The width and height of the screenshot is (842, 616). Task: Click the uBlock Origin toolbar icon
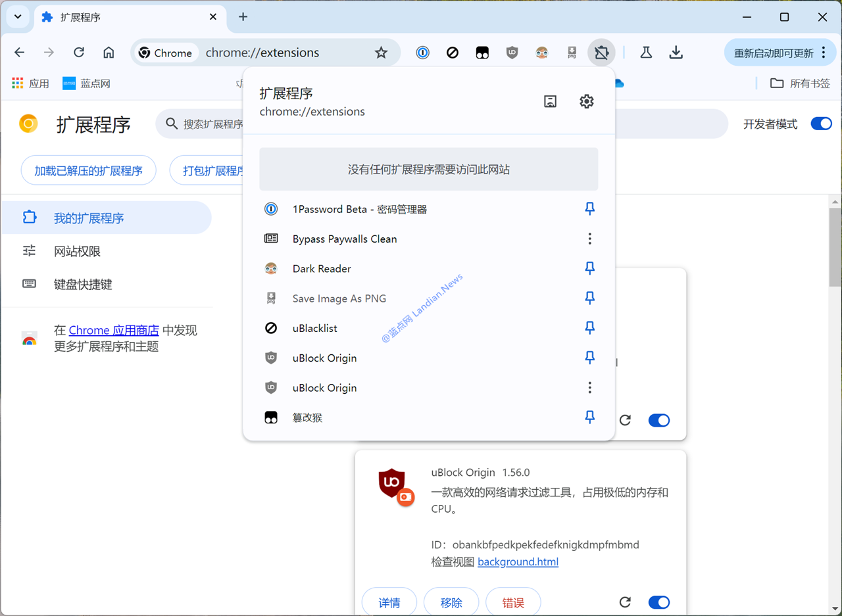[x=512, y=53]
